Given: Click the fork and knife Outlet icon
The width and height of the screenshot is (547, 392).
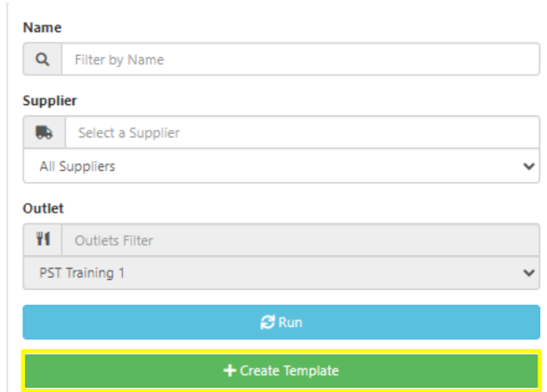Looking at the screenshot, I should 43,241.
